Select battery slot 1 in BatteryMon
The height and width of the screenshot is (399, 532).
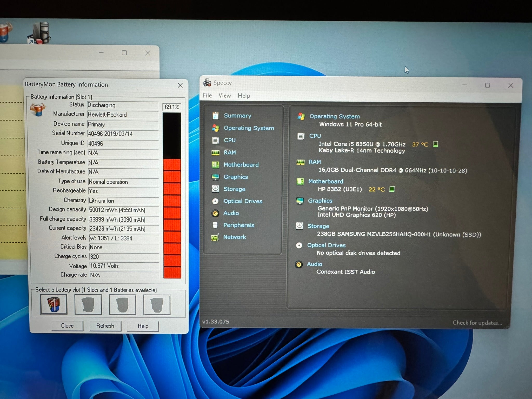54,304
